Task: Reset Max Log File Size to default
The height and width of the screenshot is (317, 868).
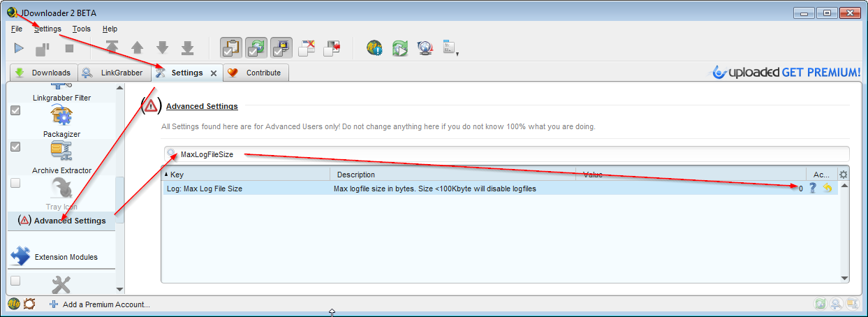Action: pyautogui.click(x=827, y=188)
